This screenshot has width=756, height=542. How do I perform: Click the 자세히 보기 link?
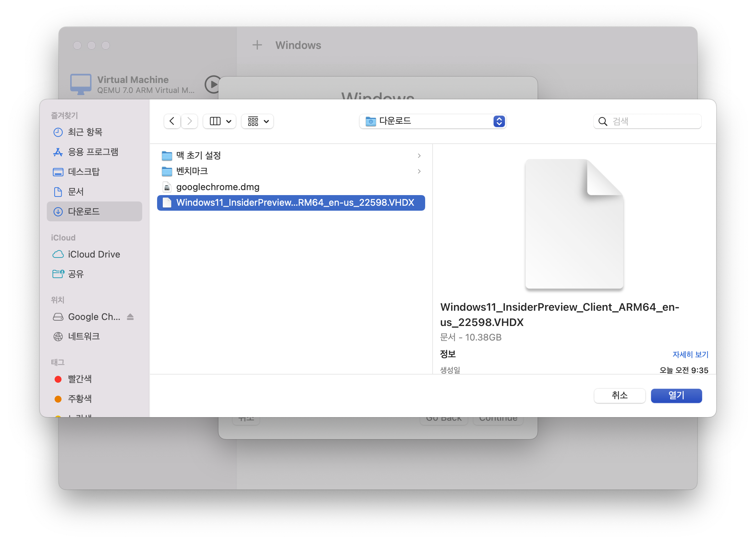pos(690,354)
